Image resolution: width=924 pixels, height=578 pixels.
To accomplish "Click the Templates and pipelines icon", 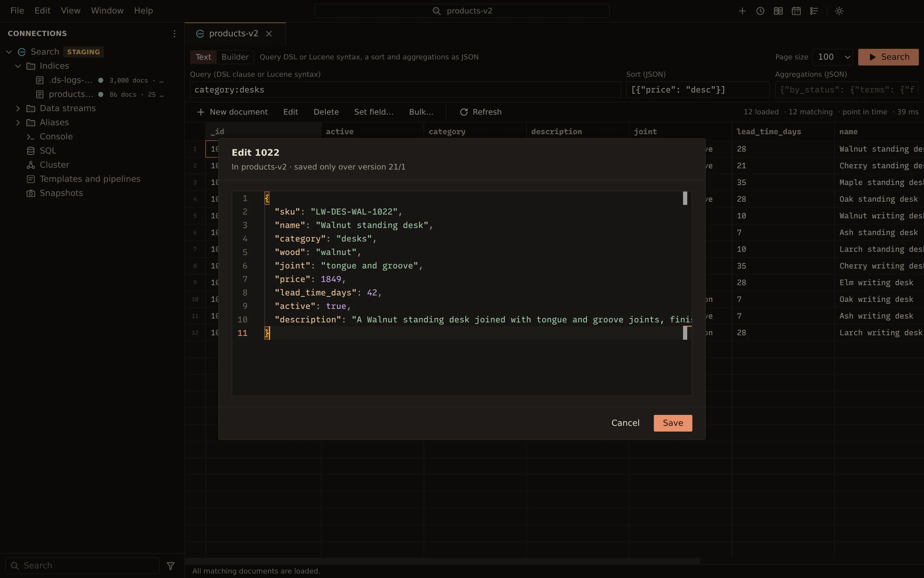I will coord(31,179).
